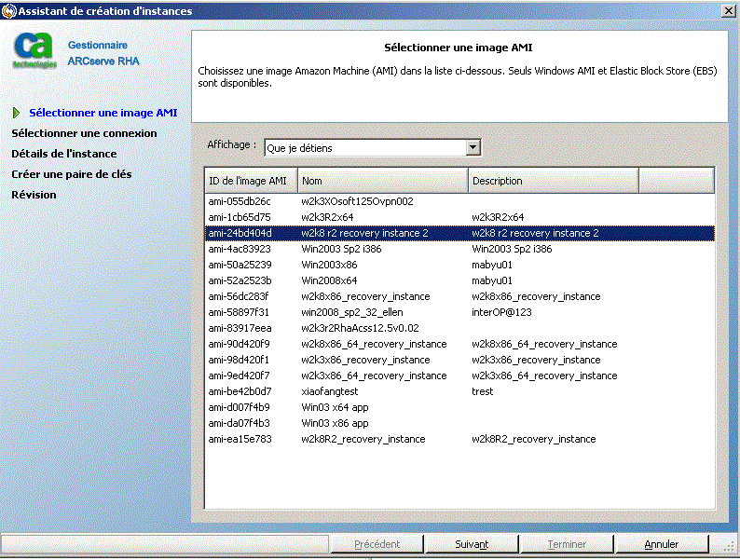Click the wizard icon in title bar

pyautogui.click(x=8, y=11)
